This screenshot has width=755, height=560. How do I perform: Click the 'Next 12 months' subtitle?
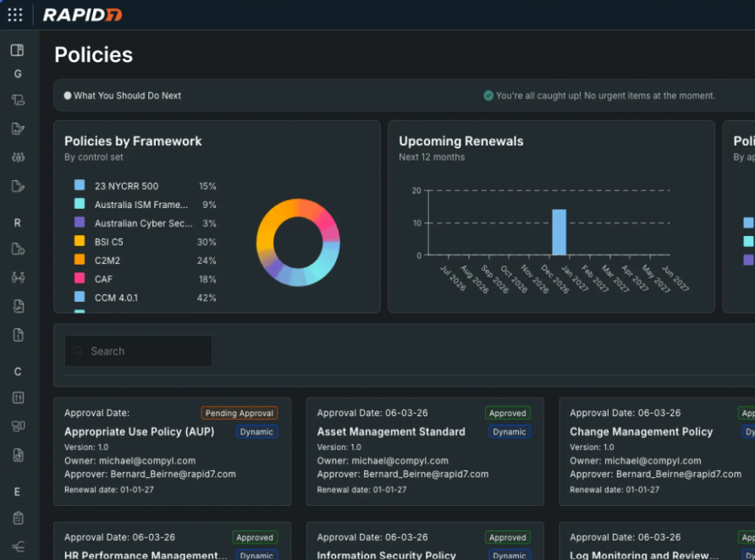coord(432,156)
